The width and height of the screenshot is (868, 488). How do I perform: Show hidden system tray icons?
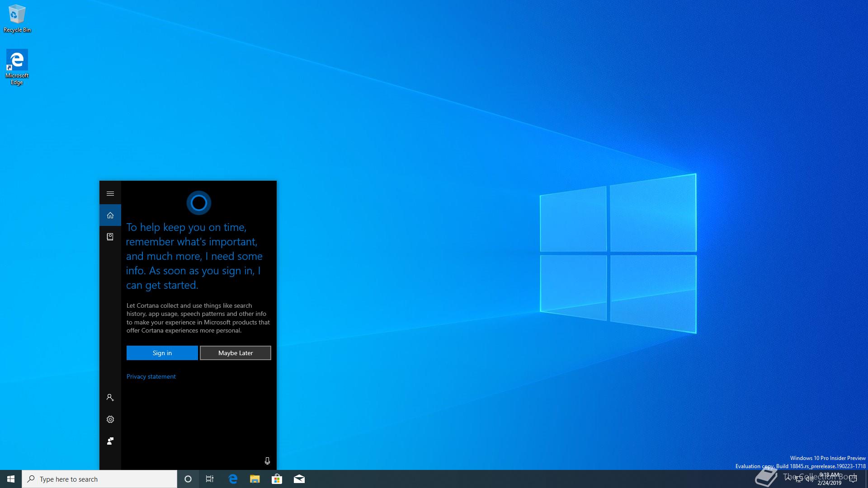tap(788, 479)
